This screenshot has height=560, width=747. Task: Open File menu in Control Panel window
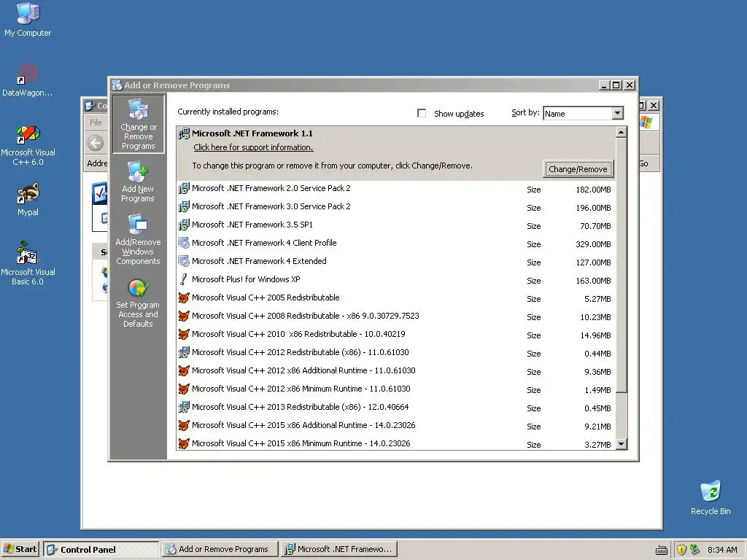(96, 122)
